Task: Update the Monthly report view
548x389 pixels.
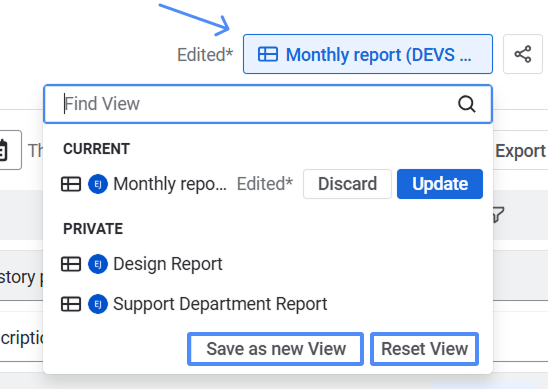Action: 440,184
